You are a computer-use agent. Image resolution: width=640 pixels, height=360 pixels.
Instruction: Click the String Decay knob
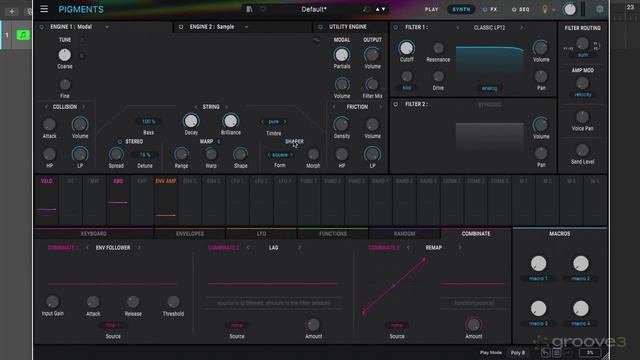pyautogui.click(x=191, y=121)
